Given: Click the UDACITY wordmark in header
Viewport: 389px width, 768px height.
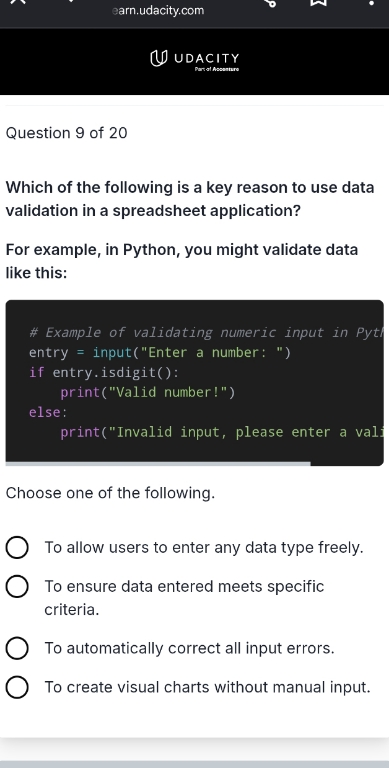Looking at the screenshot, I should tap(207, 58).
